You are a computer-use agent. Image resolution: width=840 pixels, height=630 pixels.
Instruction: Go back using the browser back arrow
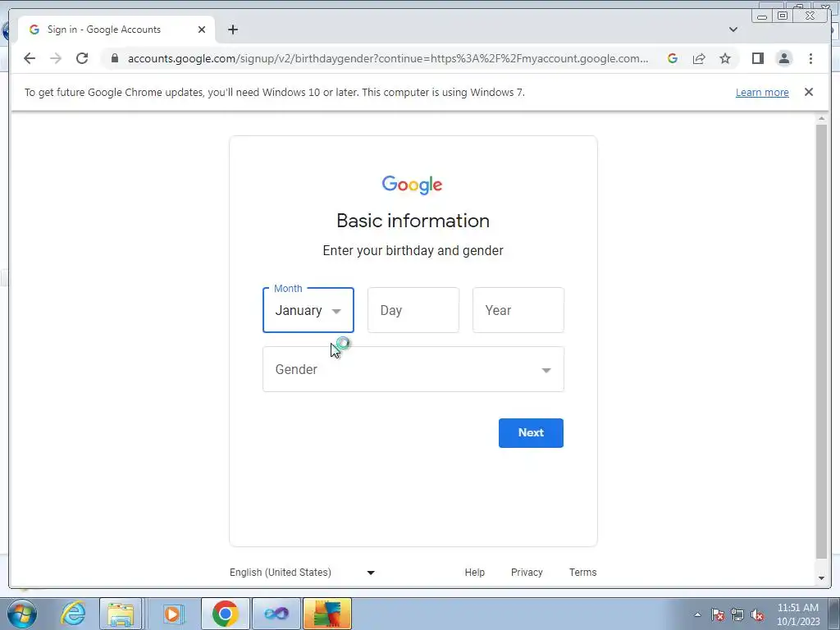point(30,58)
